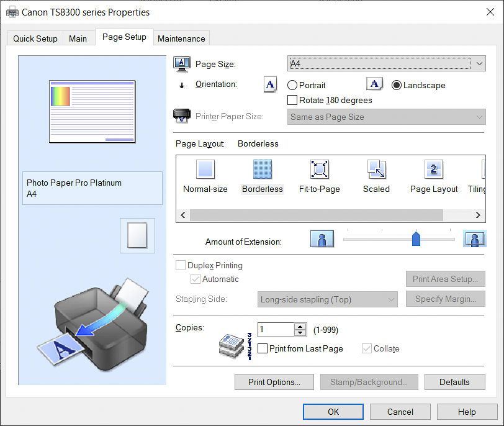The height and width of the screenshot is (426, 504).
Task: Select Portrait orientation
Action: pos(292,85)
